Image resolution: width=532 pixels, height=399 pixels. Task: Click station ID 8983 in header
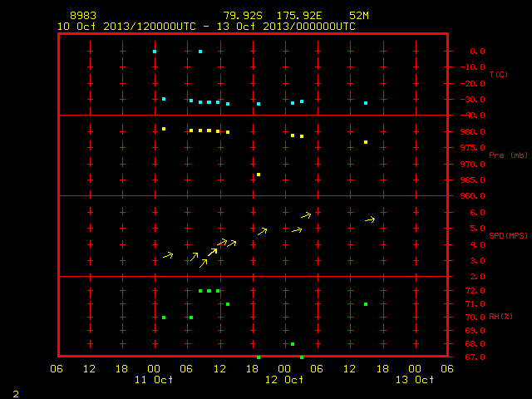(x=83, y=16)
